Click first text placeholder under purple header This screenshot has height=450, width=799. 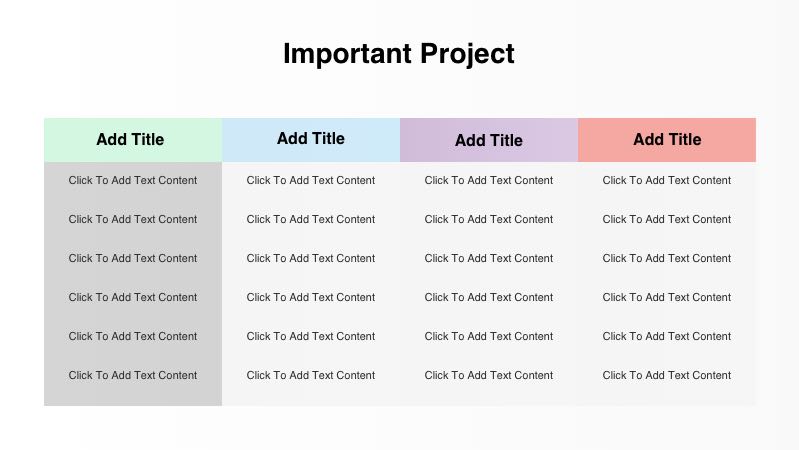tap(489, 181)
